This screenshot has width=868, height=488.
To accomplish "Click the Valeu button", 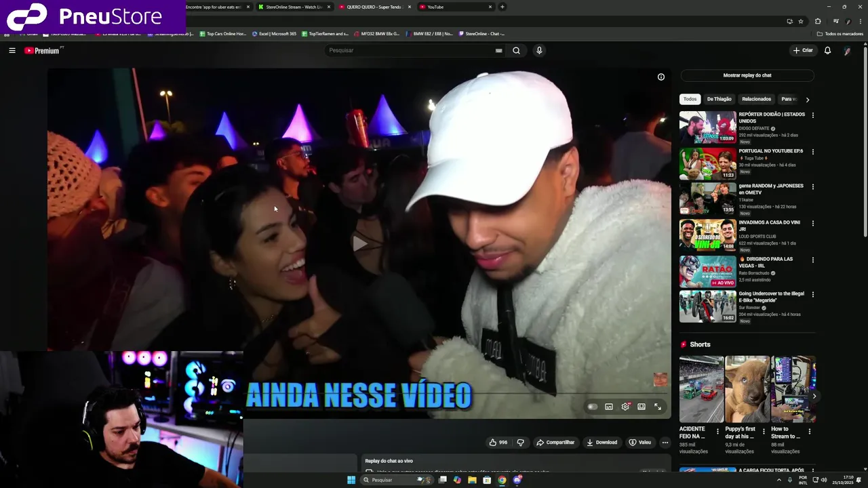I will pos(640,442).
